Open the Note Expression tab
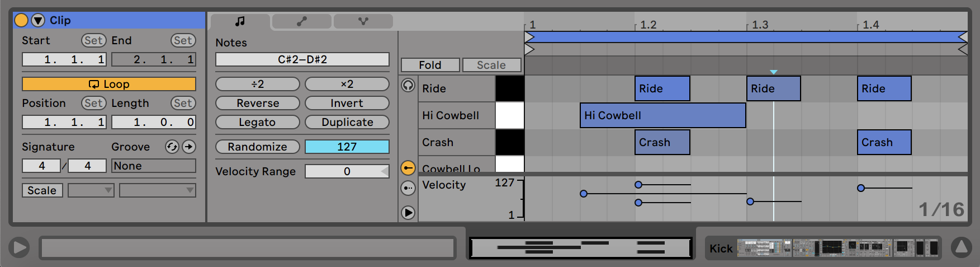Screen dimensions: 980x267 [363, 21]
